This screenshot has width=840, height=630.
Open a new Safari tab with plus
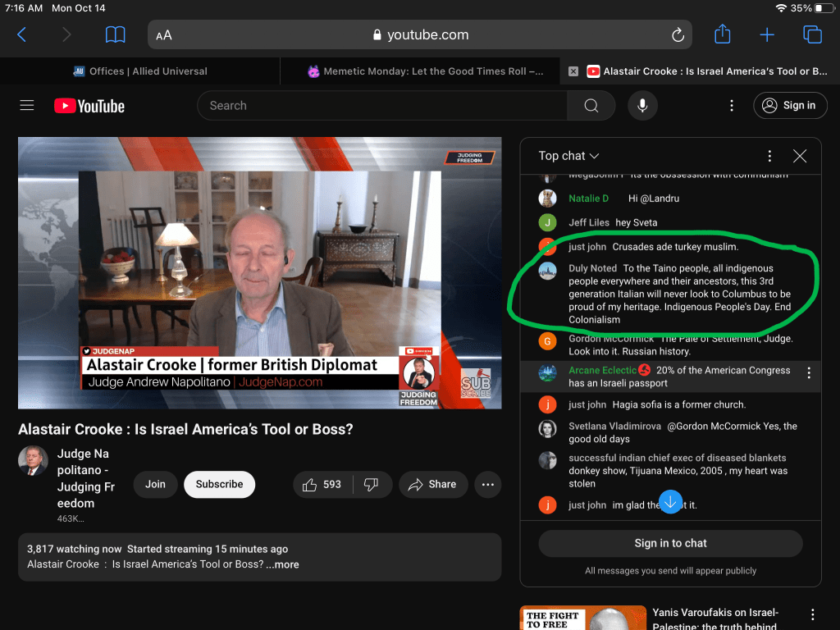[767, 34]
